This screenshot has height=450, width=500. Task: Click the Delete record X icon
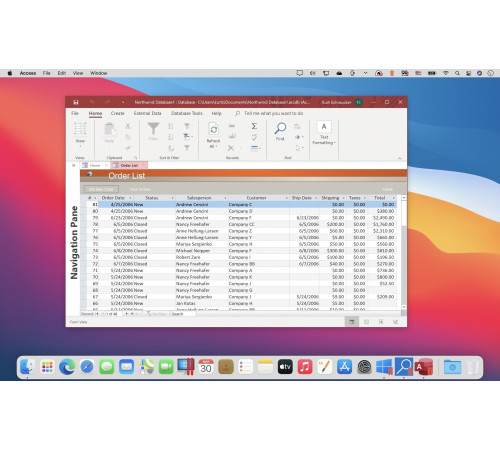(231, 148)
